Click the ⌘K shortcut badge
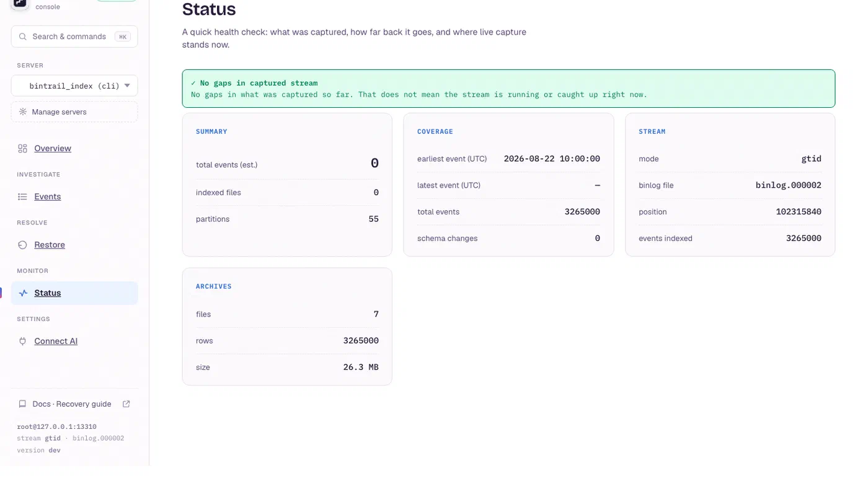The height and width of the screenshot is (494, 868). pyautogui.click(x=123, y=37)
